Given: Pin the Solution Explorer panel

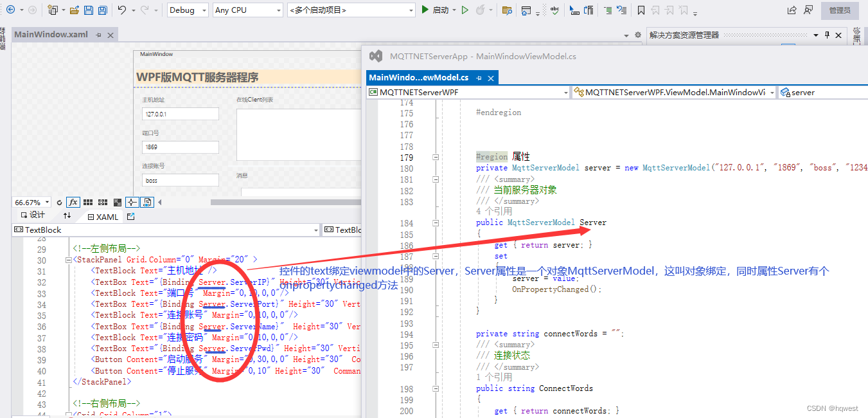Looking at the screenshot, I should click(828, 36).
